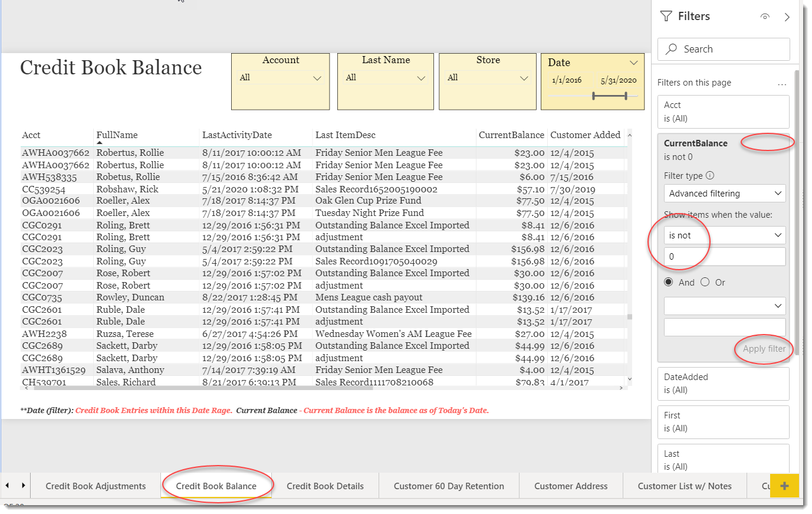Open the Advanced filtering type dropdown
812x514 pixels.
click(x=725, y=193)
